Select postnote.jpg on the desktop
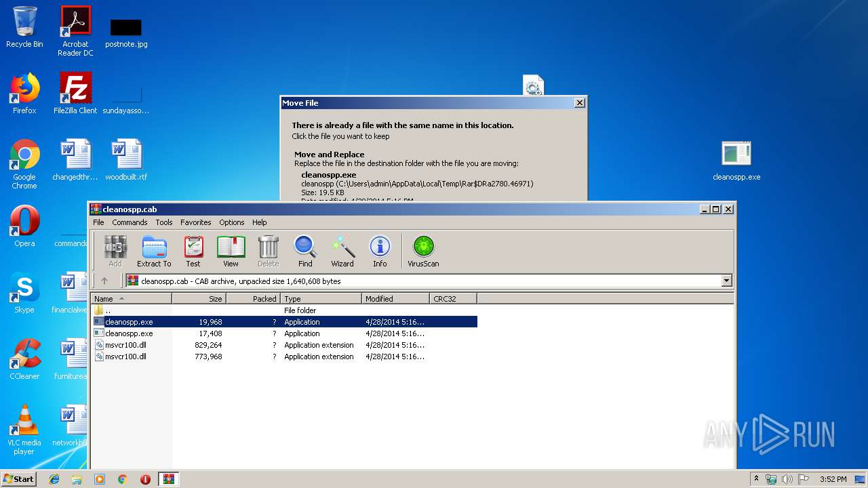Image resolution: width=868 pixels, height=488 pixels. (x=126, y=33)
